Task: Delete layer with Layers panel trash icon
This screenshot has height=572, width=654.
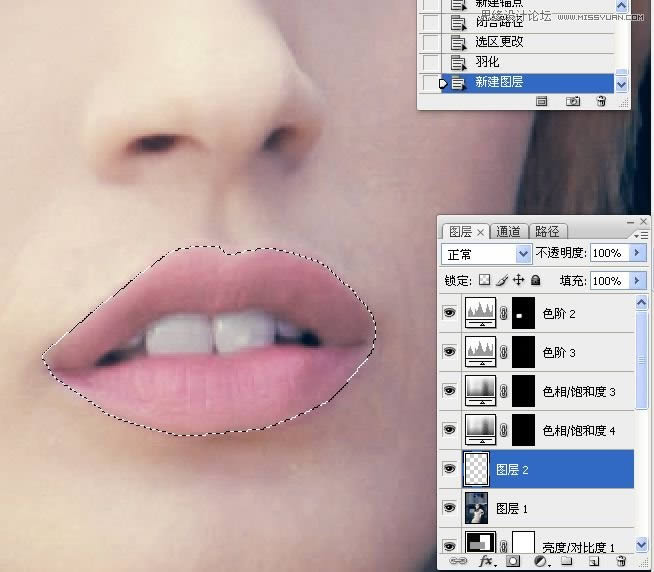Action: click(x=620, y=562)
